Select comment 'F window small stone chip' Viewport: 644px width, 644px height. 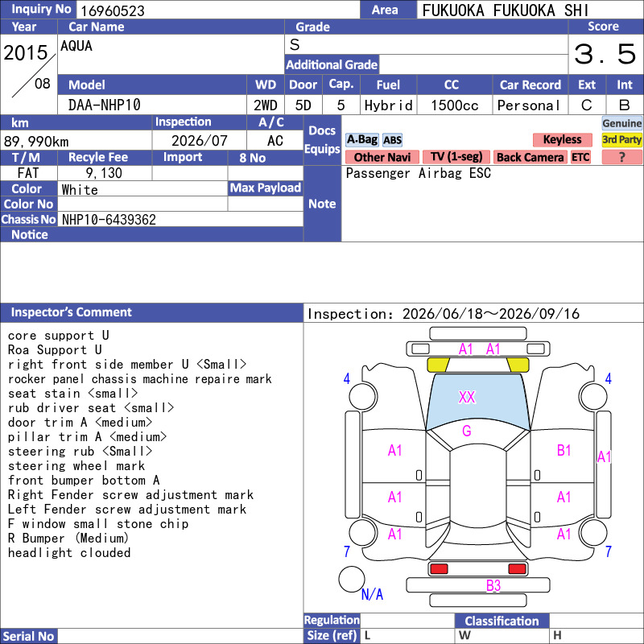click(x=98, y=524)
